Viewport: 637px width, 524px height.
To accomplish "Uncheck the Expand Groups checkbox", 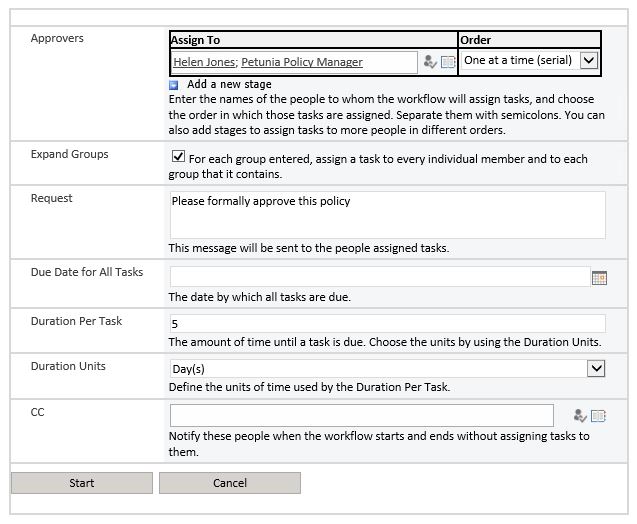I will 178,157.
